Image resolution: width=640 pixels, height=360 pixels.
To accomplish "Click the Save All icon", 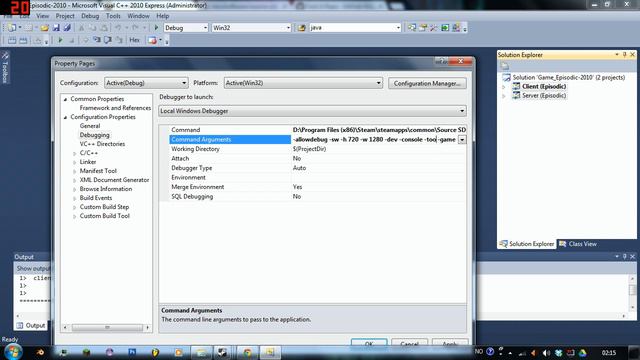I will click(67, 28).
